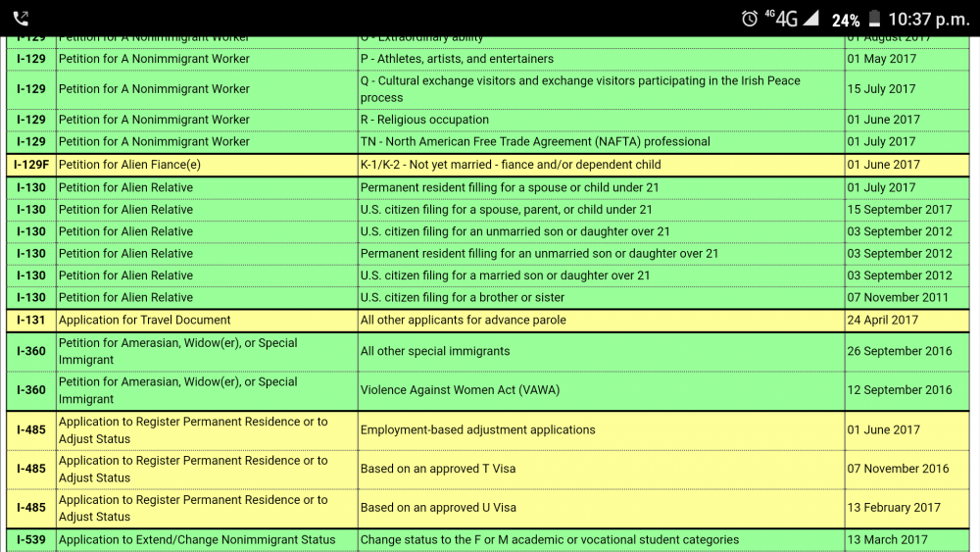Tap the phone call icon in status bar
980x552 pixels.
pos(21,19)
